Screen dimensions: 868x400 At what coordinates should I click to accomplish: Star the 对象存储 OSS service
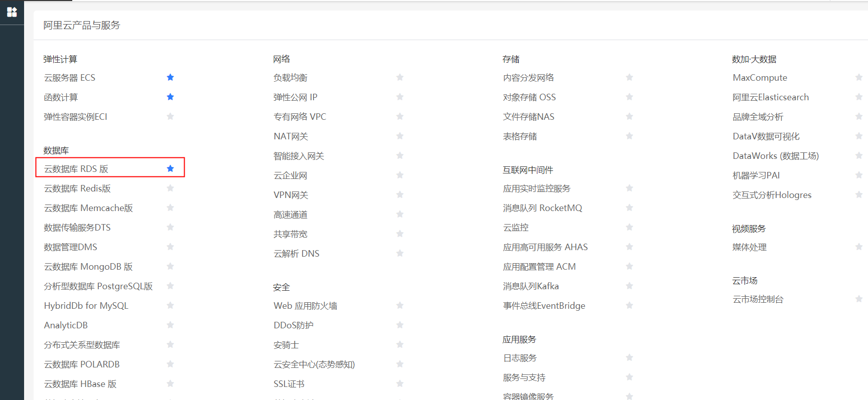click(x=629, y=97)
